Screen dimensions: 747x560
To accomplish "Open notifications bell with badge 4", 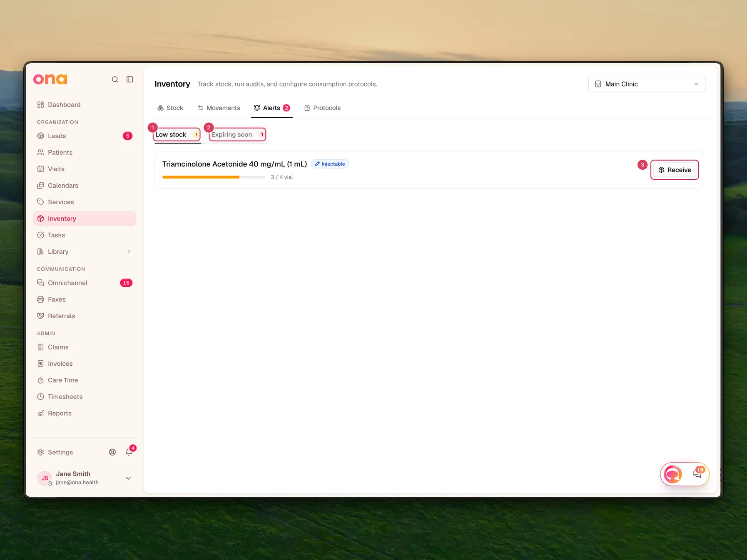I will click(129, 452).
